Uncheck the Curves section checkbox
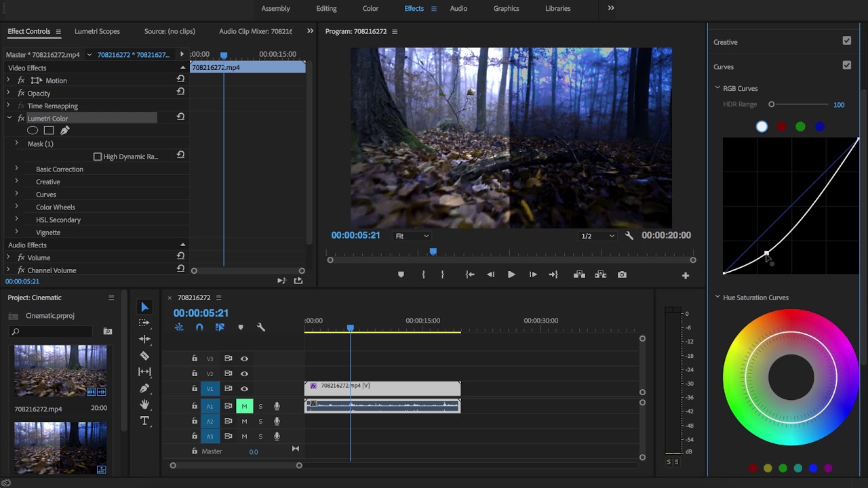Image resolution: width=868 pixels, height=488 pixels. (x=847, y=65)
